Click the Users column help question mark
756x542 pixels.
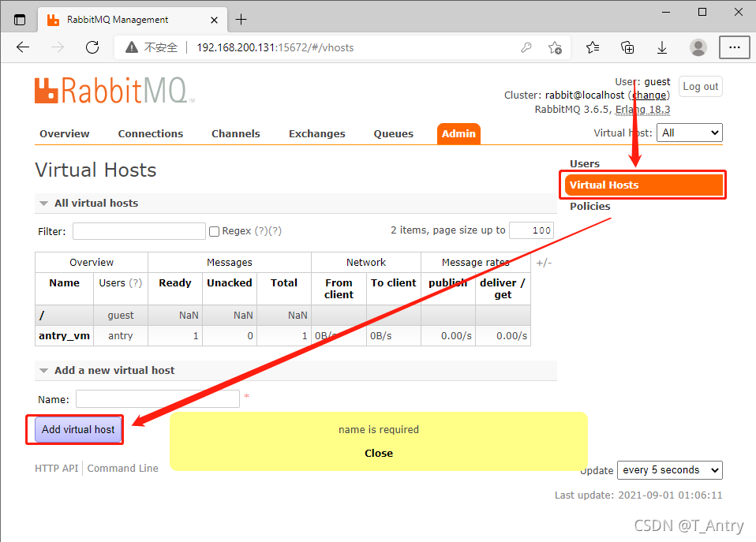136,283
